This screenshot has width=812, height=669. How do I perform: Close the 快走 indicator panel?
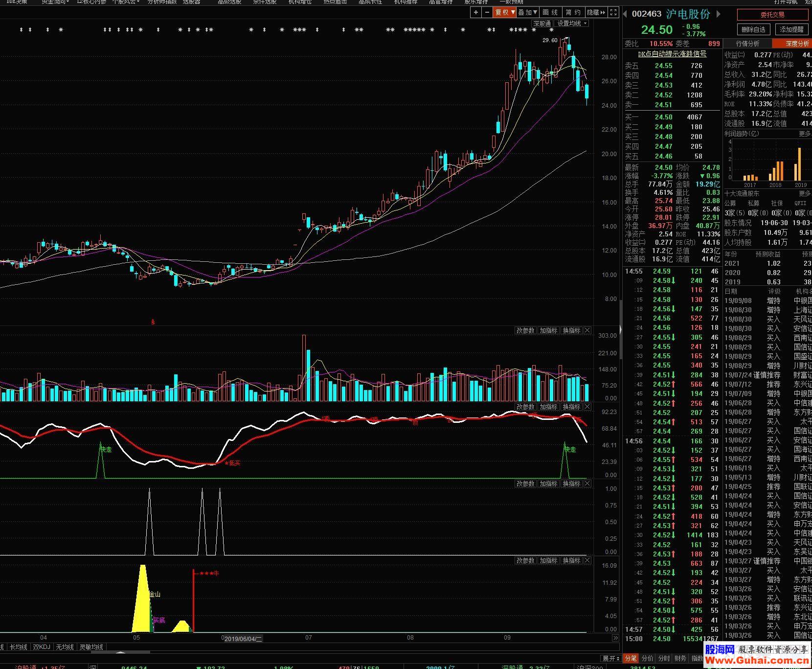(x=587, y=407)
